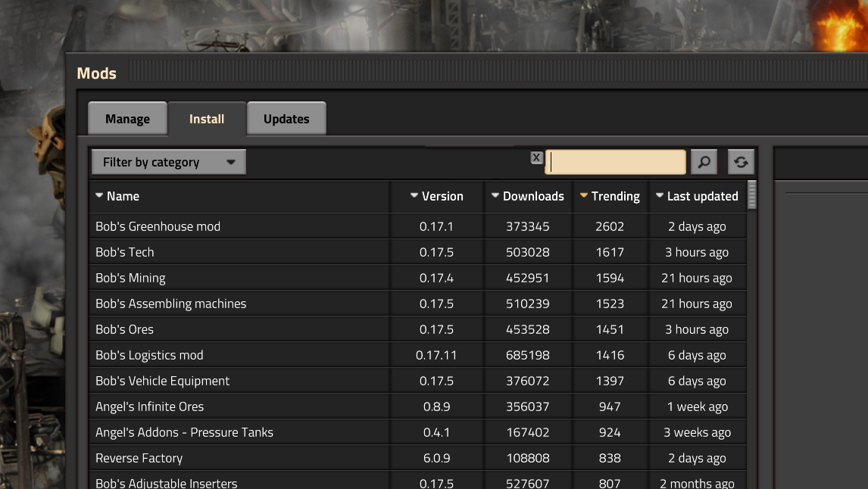868x489 pixels.
Task: Select Bob's Tech in the list
Action: 125,252
